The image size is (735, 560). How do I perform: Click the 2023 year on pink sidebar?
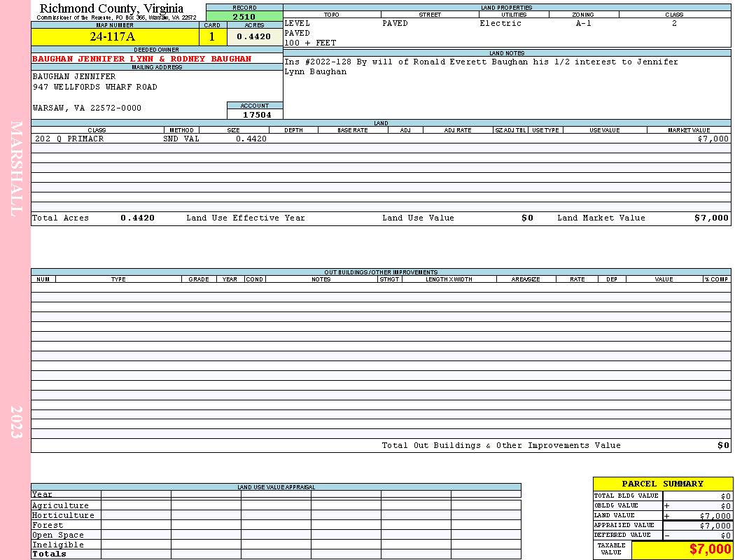(x=16, y=422)
